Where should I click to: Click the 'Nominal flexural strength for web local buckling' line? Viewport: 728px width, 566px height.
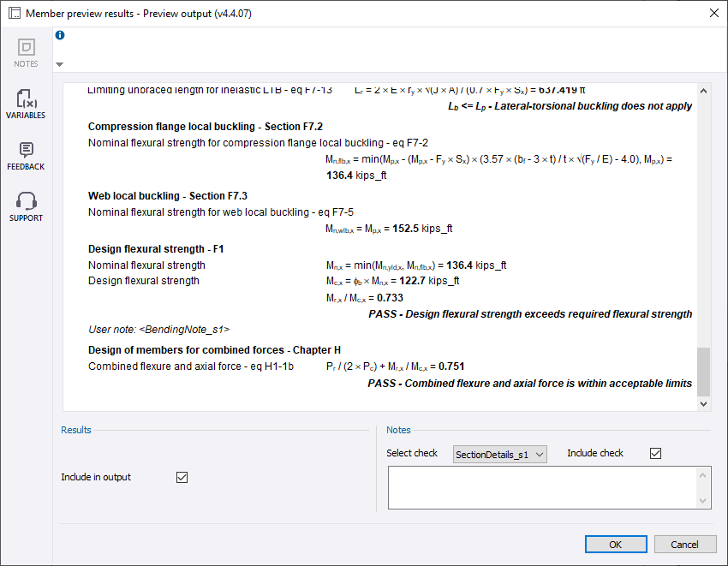221,212
